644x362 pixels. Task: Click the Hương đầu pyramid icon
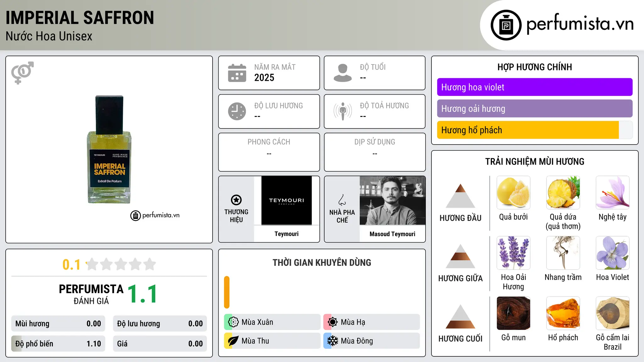460,196
